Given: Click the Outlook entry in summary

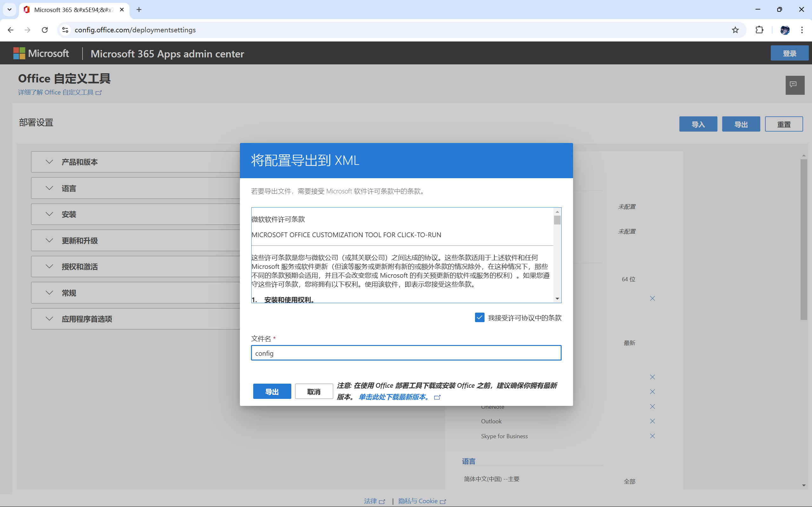Looking at the screenshot, I should pos(491,421).
